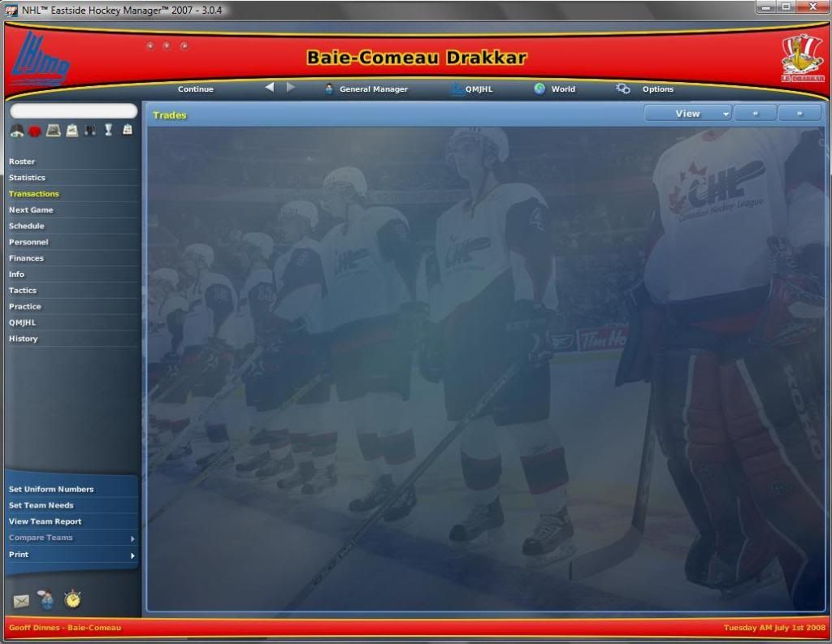Select Transactions in the sidebar

pyautogui.click(x=34, y=194)
